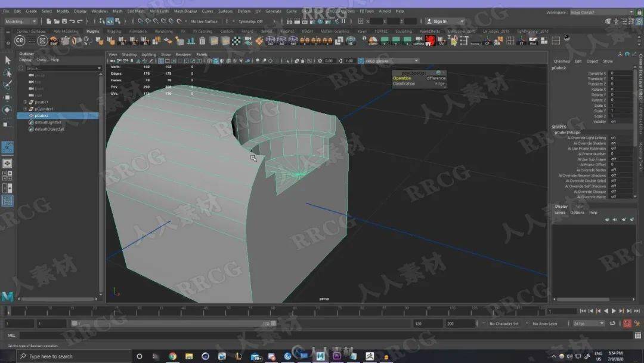Toggle the Outliner panel button in sidebar
The height and width of the screenshot is (363, 644).
point(7,201)
